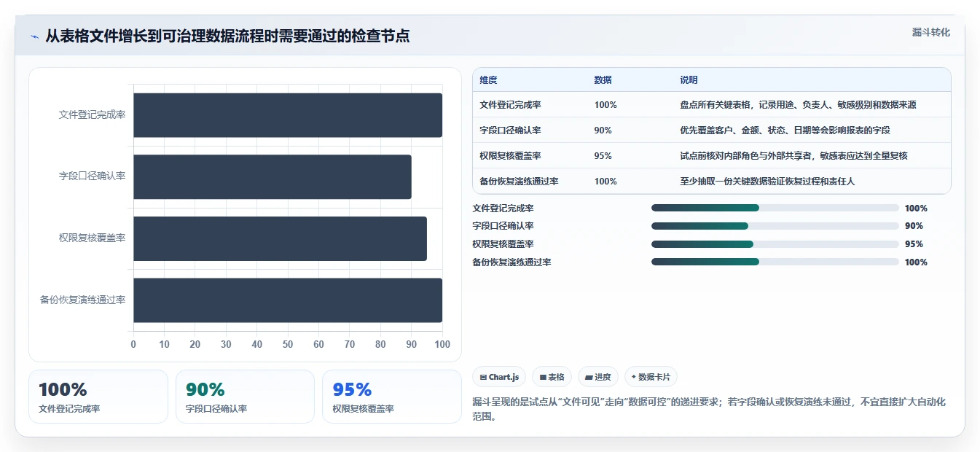Click the description starting with 试点前核对内部角色

793,156
